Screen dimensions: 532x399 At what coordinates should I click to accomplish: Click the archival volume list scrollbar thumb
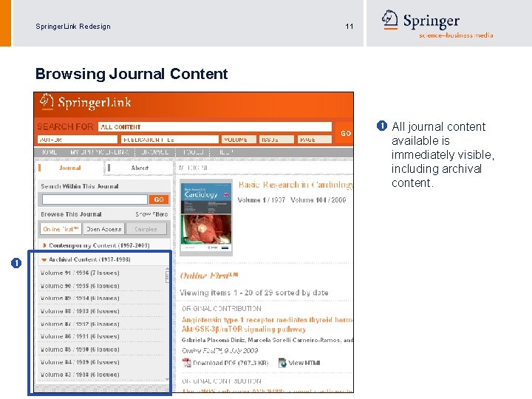[167, 277]
